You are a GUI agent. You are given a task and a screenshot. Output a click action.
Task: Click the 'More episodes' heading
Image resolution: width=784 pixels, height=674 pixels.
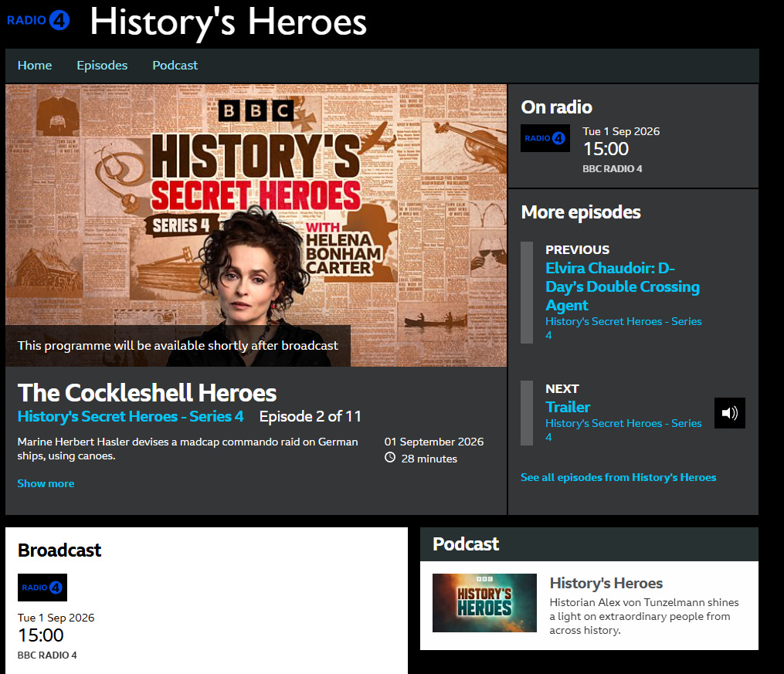tap(581, 212)
